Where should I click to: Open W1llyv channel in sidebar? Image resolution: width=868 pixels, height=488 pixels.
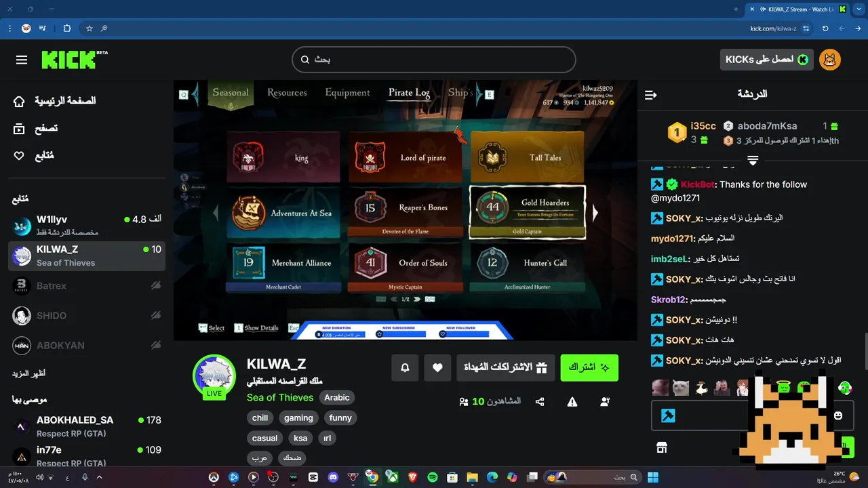tap(87, 226)
